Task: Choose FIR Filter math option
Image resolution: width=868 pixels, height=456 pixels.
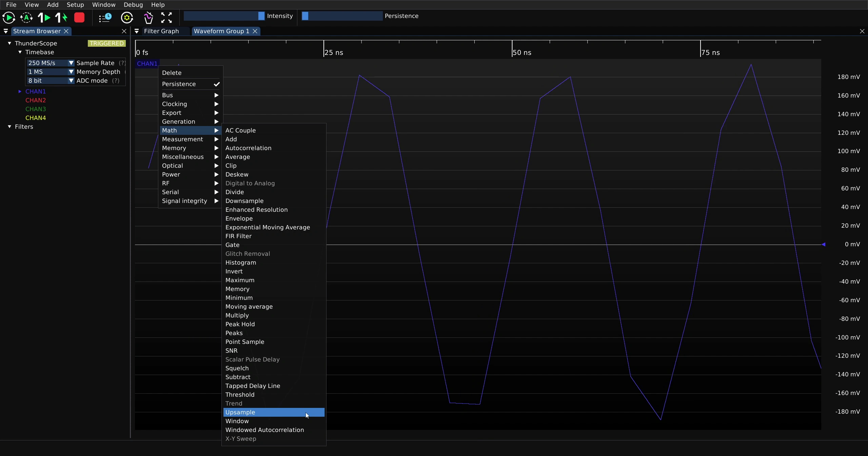Action: (x=274, y=236)
